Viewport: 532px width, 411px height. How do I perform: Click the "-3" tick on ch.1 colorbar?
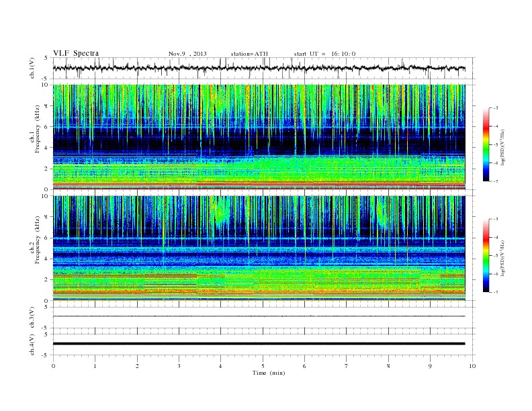[495, 108]
